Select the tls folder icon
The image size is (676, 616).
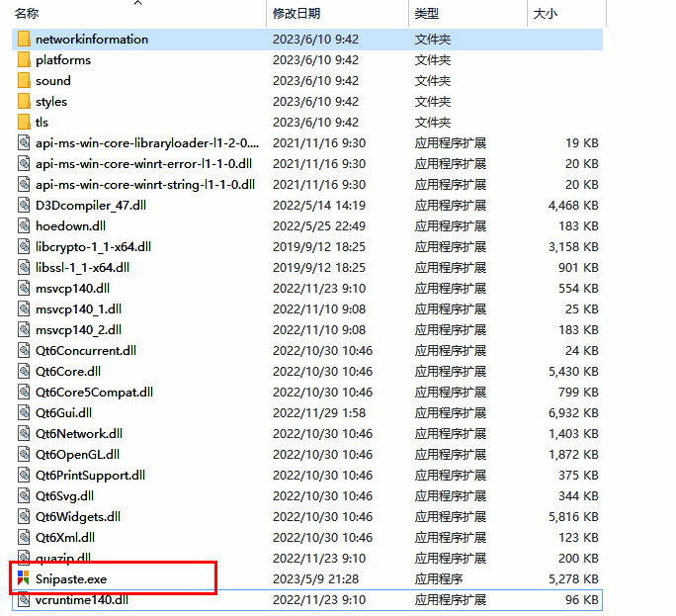(24, 123)
